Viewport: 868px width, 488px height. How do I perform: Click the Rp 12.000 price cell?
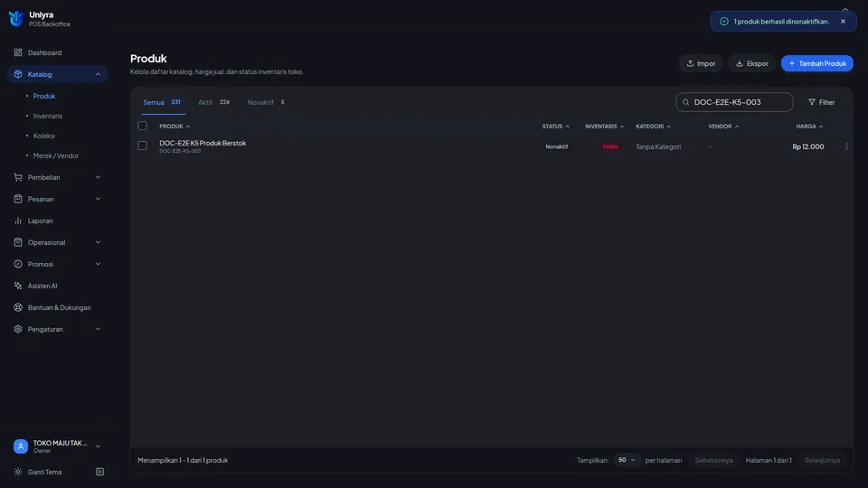808,146
